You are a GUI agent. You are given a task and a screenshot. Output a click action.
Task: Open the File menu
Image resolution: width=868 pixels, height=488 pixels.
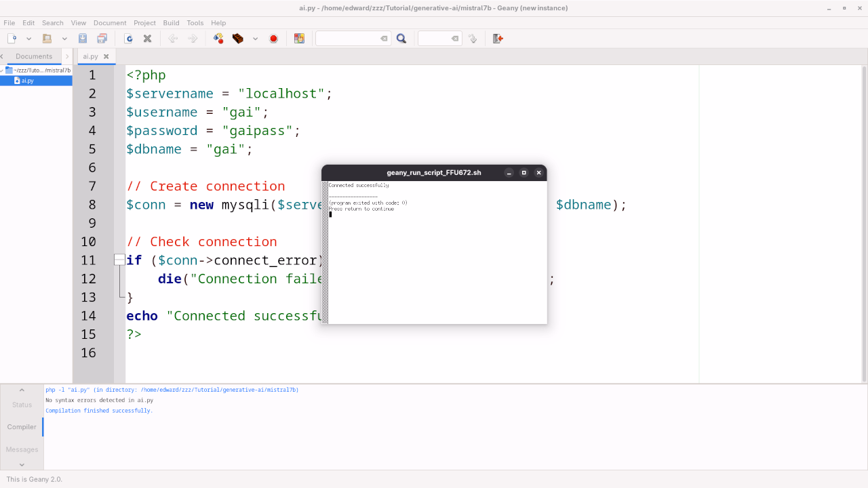(9, 23)
